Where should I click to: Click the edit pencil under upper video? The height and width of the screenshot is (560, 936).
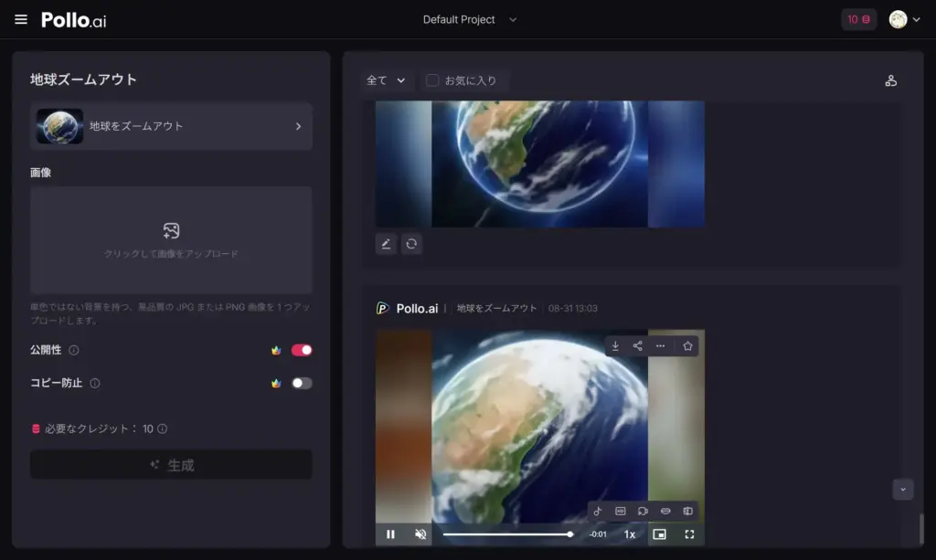[387, 244]
